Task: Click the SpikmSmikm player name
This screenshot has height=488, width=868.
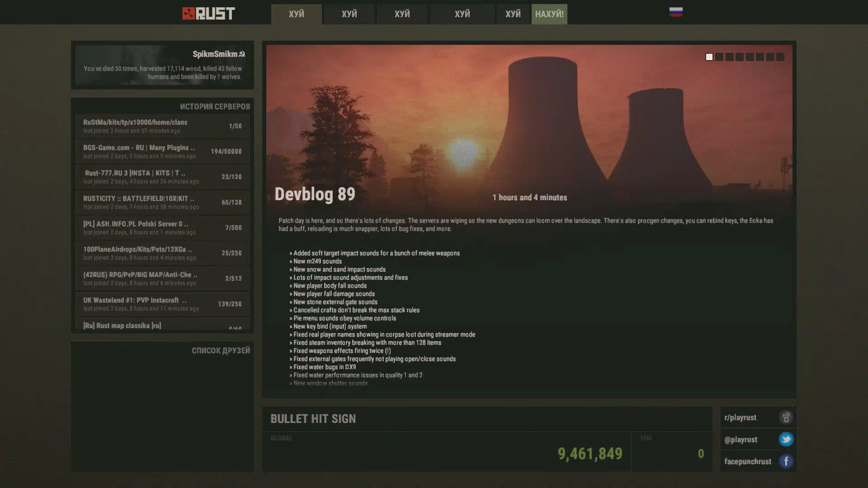Action: pos(215,54)
